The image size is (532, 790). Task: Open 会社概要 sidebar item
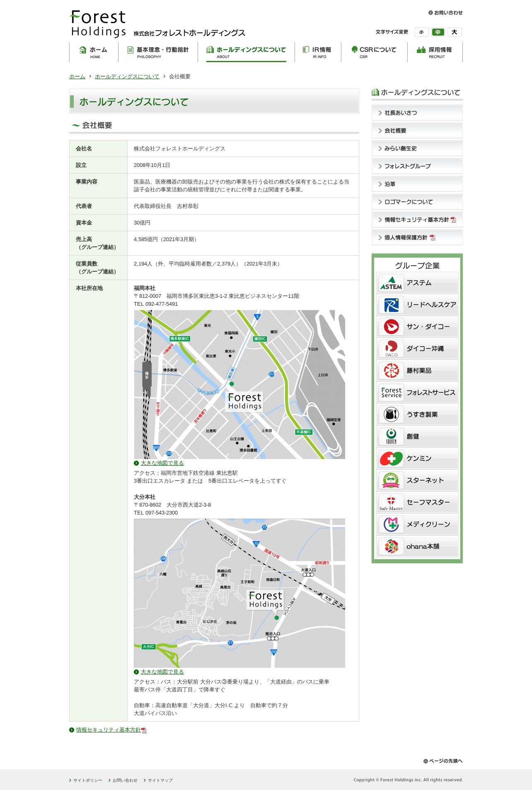[417, 130]
